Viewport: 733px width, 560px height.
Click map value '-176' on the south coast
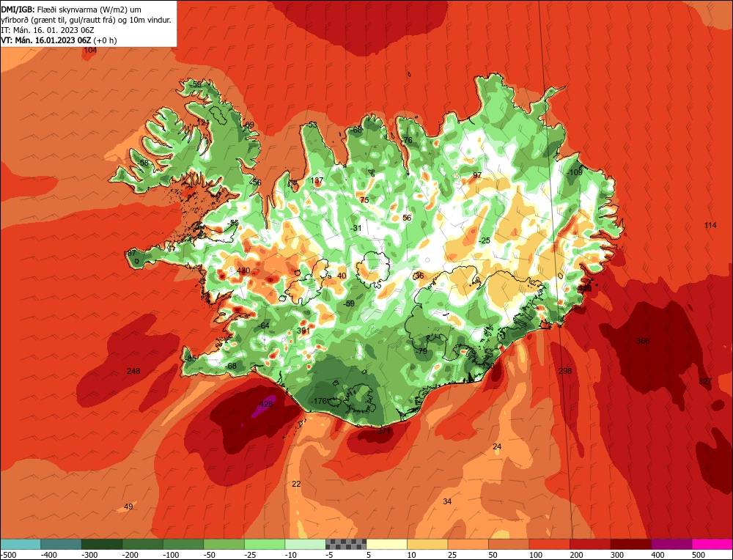point(318,401)
